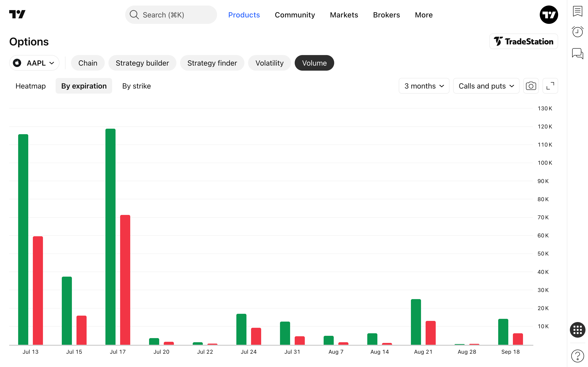Switch view to By strike

137,86
